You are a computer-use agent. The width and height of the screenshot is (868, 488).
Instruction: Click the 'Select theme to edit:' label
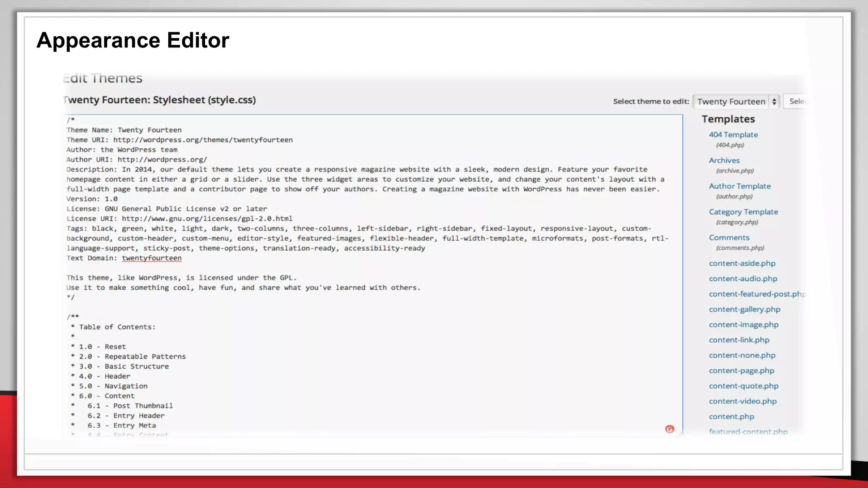point(651,101)
